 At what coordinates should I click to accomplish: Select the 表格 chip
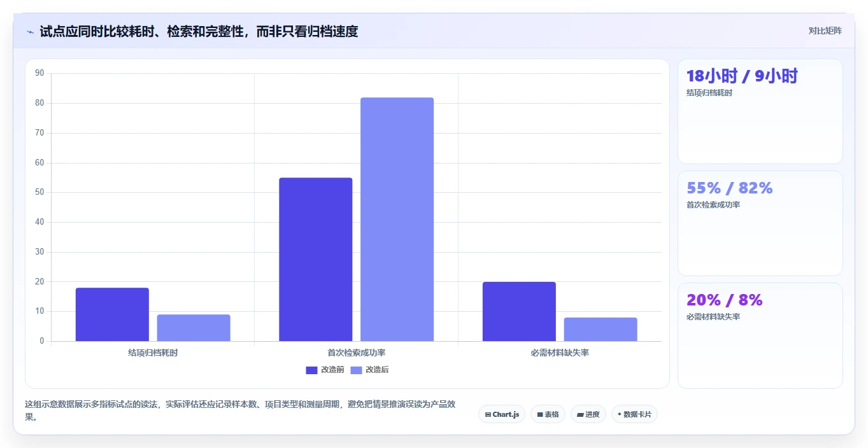click(548, 414)
